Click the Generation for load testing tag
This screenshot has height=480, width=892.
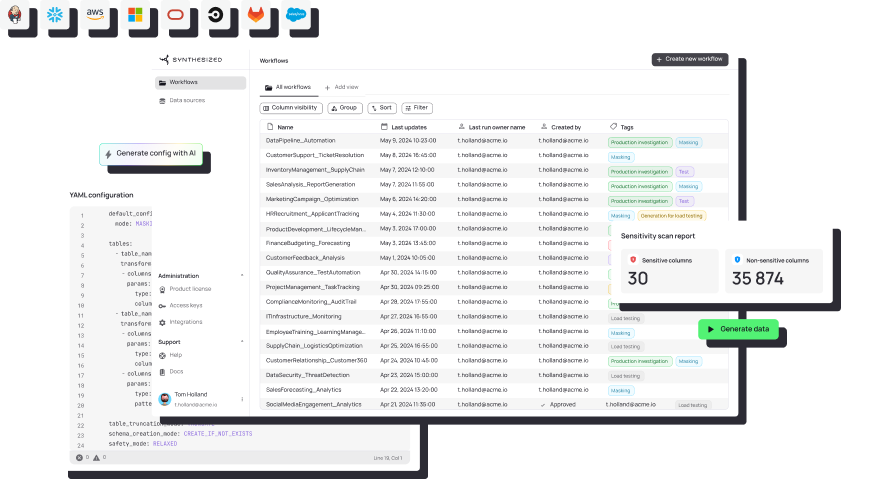click(x=672, y=216)
